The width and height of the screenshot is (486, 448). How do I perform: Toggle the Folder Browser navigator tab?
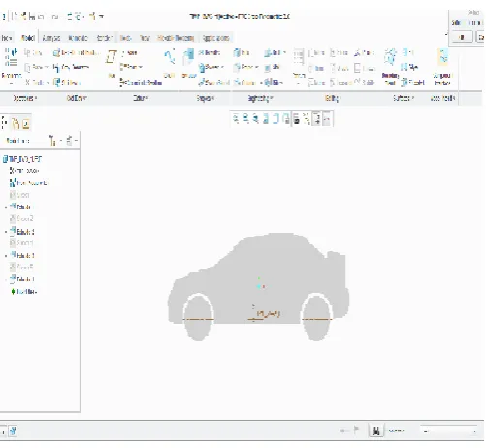click(x=16, y=123)
